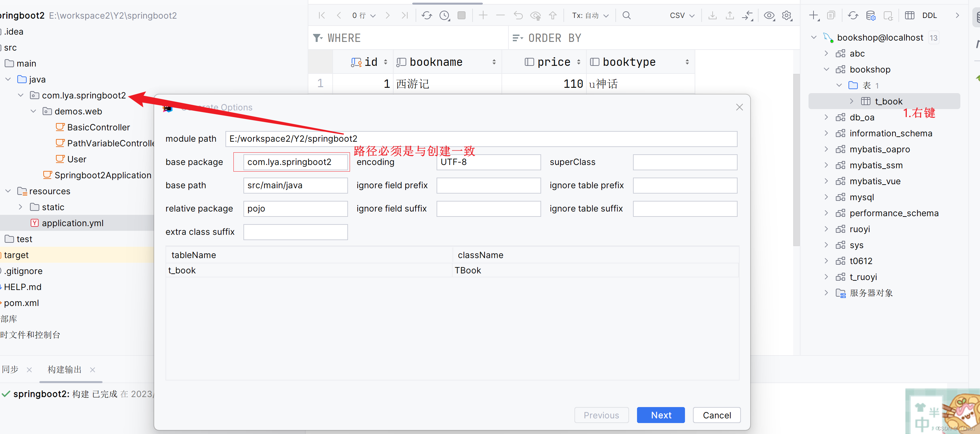The image size is (980, 434).
Task: Open the CSV extractor format dropdown
Action: pos(681,15)
